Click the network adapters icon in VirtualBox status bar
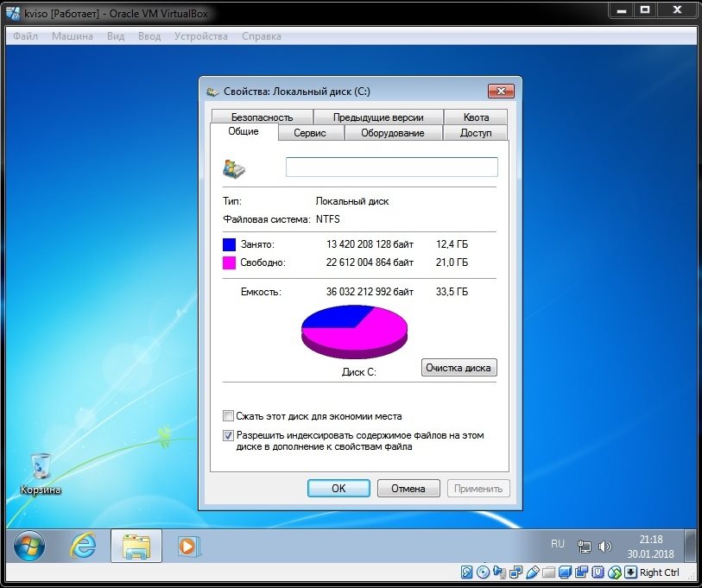The image size is (702, 588). 515,572
